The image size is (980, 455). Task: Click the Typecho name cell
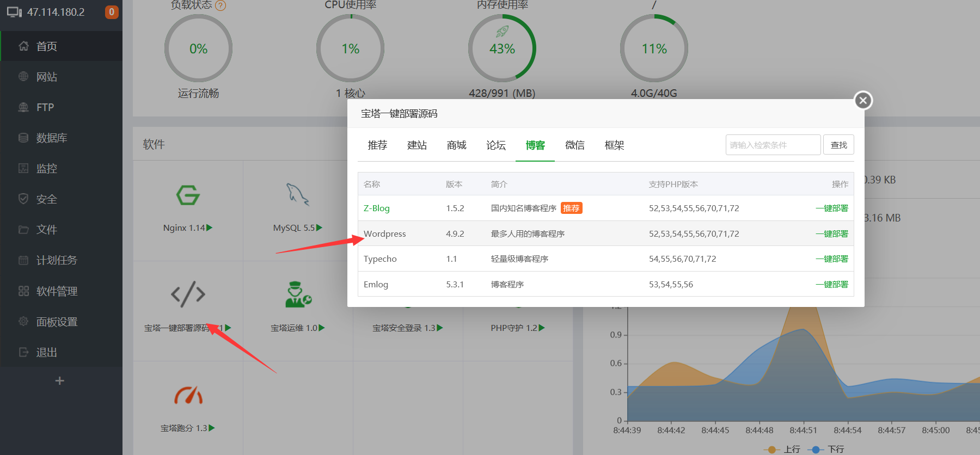point(380,259)
